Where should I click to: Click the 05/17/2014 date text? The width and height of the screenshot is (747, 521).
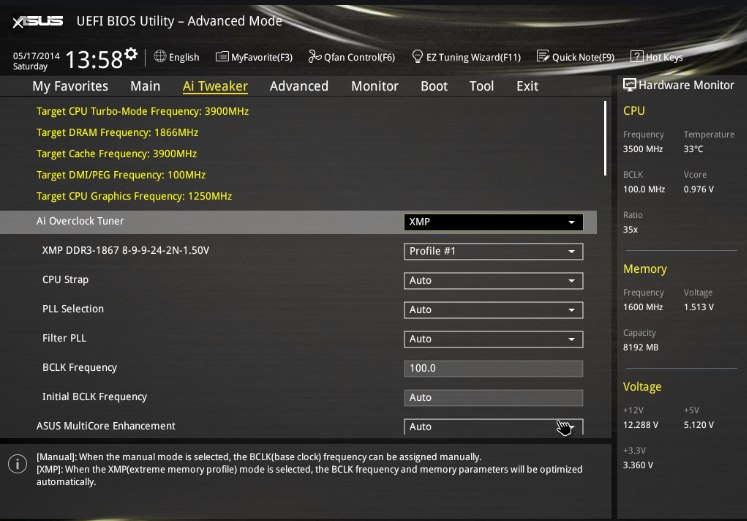click(36, 56)
